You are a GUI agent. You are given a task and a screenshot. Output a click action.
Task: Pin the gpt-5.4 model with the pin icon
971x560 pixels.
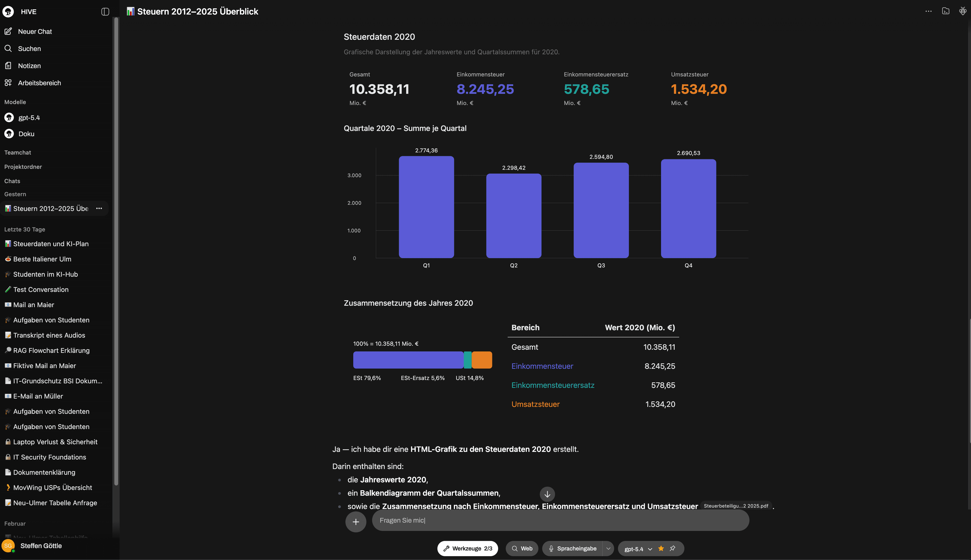pos(673,548)
